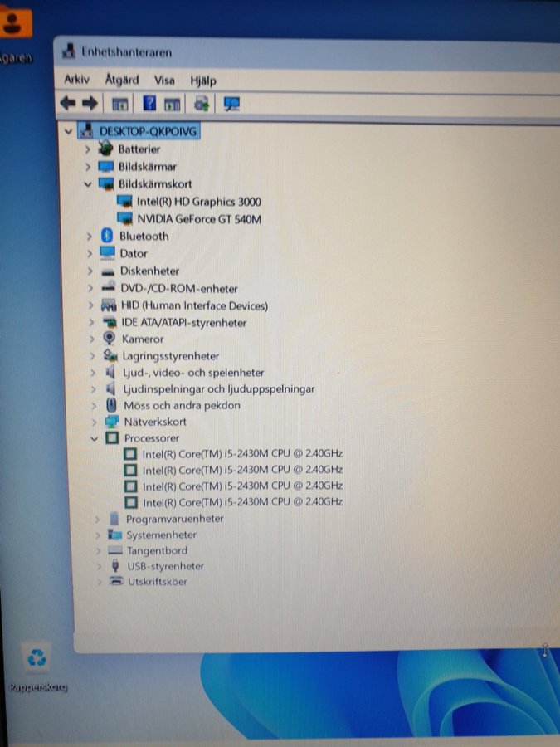560x747 pixels.
Task: Collapse the Processorer category
Action: [94, 437]
